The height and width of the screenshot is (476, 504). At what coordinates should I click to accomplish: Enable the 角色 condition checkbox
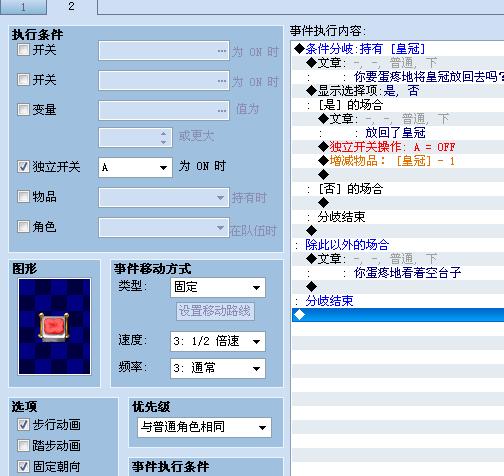pos(23,227)
